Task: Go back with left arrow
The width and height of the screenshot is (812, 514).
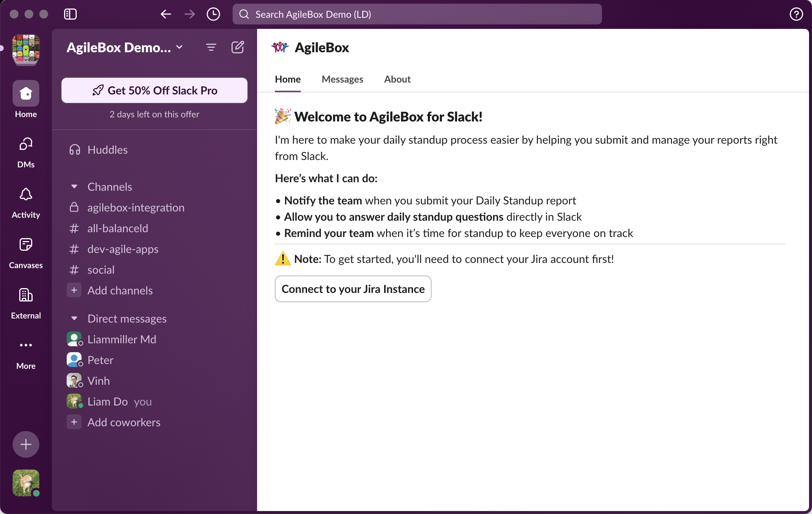Action: 166,14
